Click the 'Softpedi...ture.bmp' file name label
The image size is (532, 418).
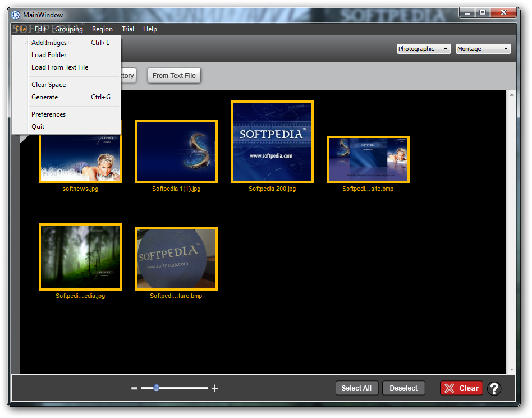(176, 296)
